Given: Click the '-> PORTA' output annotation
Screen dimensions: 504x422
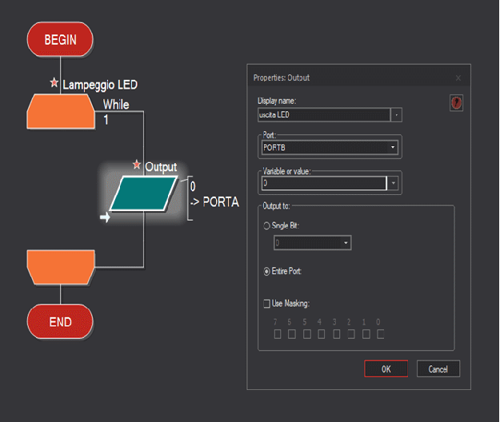Looking at the screenshot, I should tap(214, 202).
